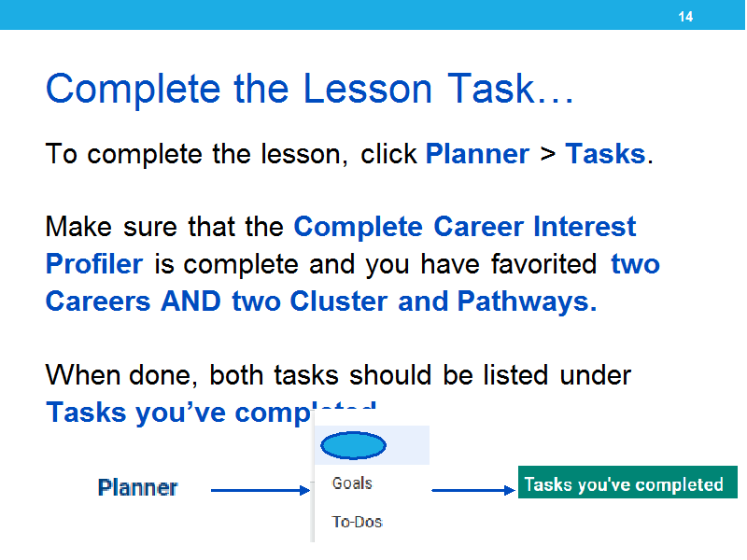The height and width of the screenshot is (560, 747).
Task: Select Goals in the Planner menu
Action: click(352, 483)
